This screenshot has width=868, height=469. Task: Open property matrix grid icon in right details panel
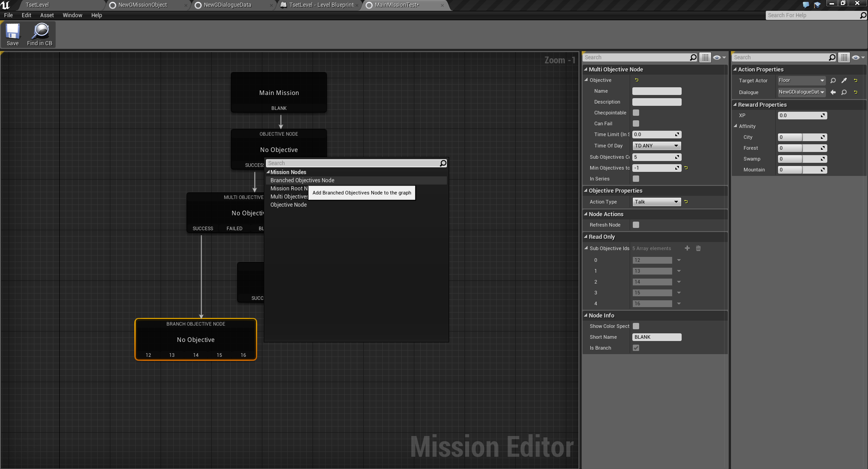[844, 57]
